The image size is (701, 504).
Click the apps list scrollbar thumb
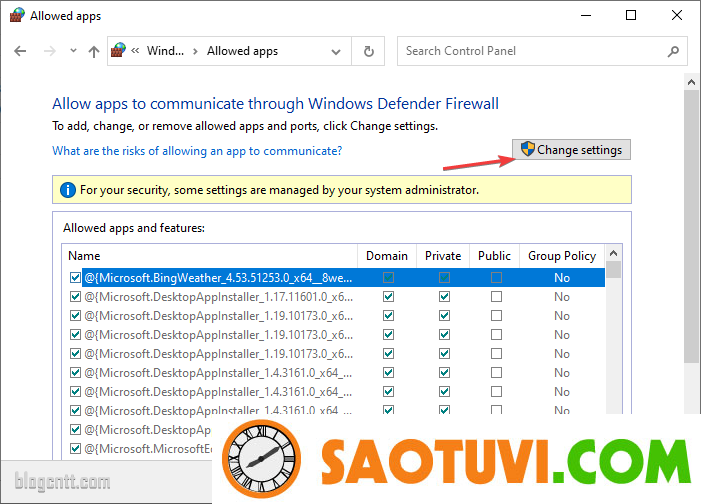[613, 270]
